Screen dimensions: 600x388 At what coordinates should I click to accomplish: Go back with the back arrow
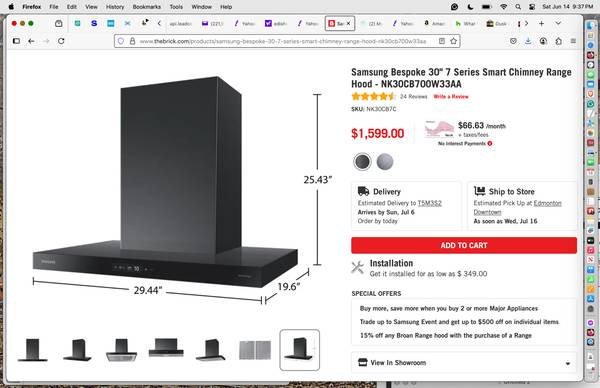31,41
